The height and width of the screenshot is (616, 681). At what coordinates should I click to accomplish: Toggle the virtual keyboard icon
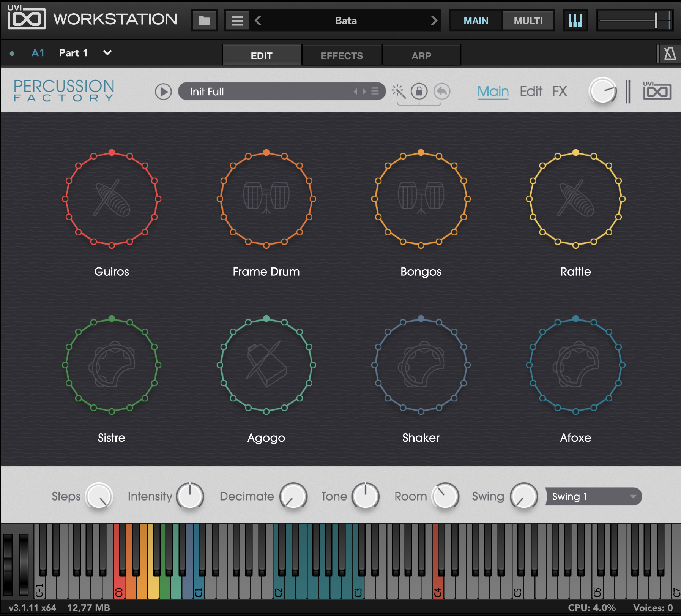(575, 21)
